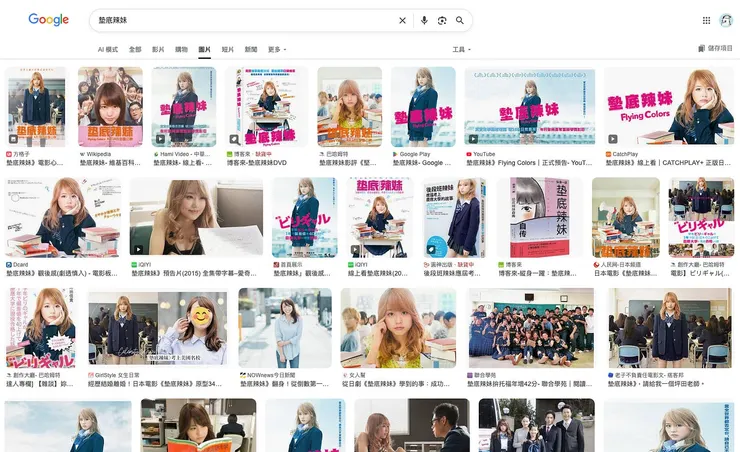The image size is (740, 452).
Task: Click the tag badge on 圓神出版 book image
Action: (x=431, y=250)
